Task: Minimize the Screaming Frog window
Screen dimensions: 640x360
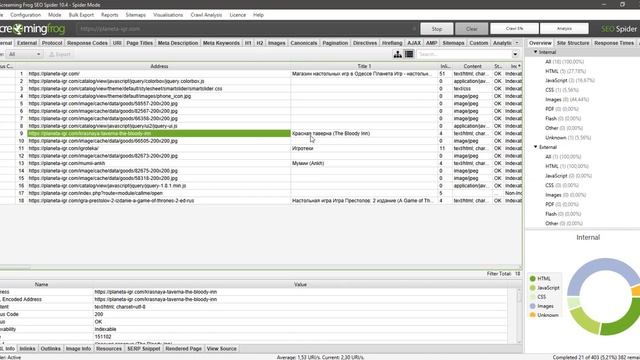Action: (x=604, y=4)
